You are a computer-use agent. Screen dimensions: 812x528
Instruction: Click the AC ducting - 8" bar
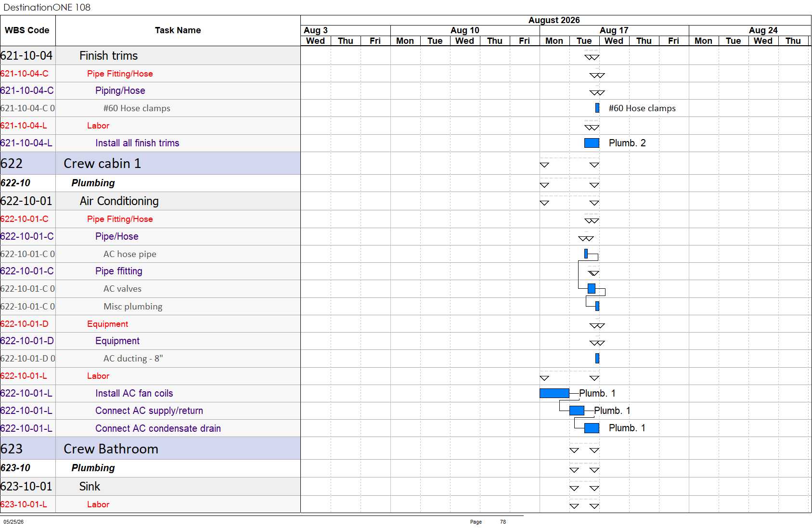click(x=597, y=358)
